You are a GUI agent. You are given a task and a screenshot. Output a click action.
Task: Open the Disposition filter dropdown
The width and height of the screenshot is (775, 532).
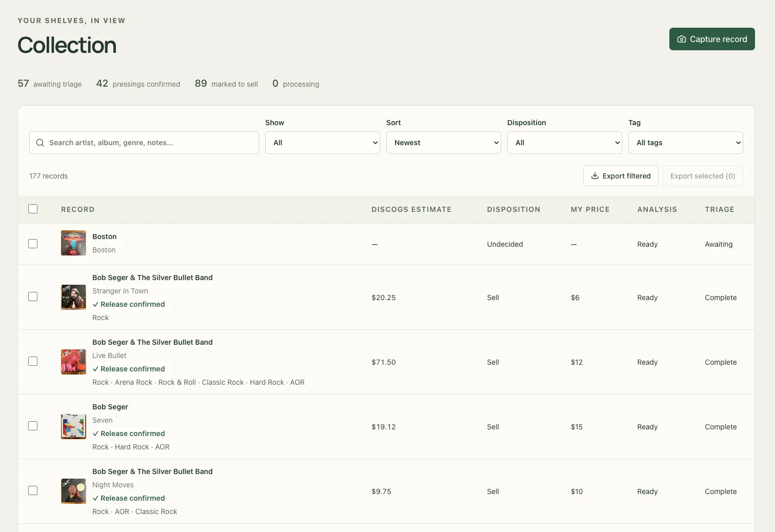click(565, 143)
